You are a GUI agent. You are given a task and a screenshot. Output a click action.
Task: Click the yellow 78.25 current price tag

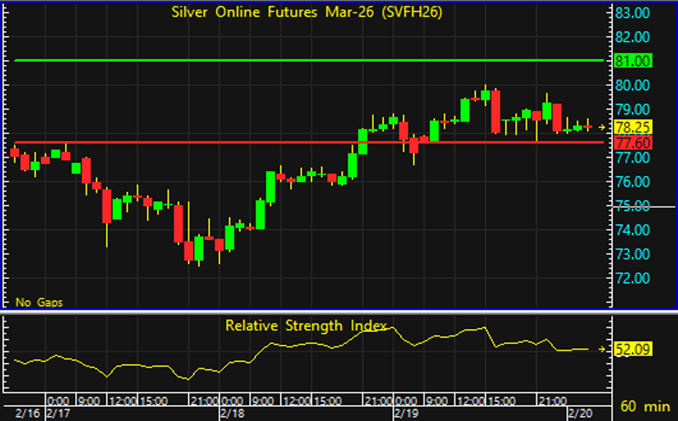[x=634, y=127]
